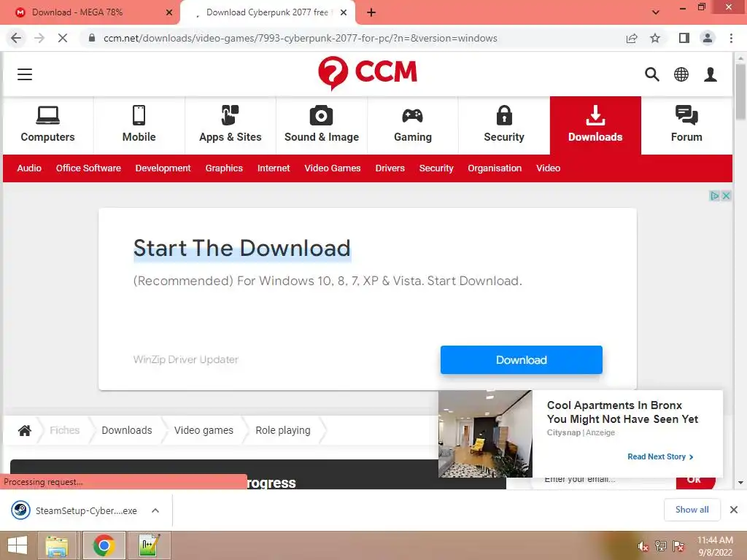
Task: Open the tab search dropdown arrow
Action: (656, 12)
